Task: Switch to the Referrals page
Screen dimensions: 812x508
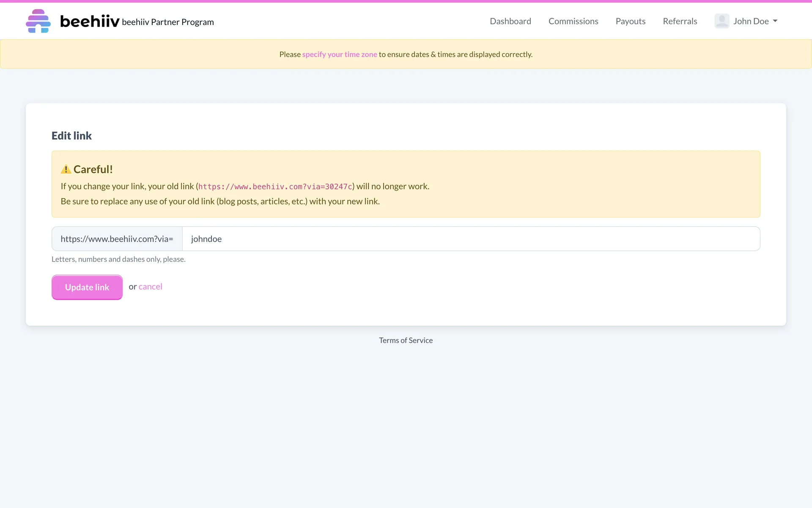Action: click(680, 21)
